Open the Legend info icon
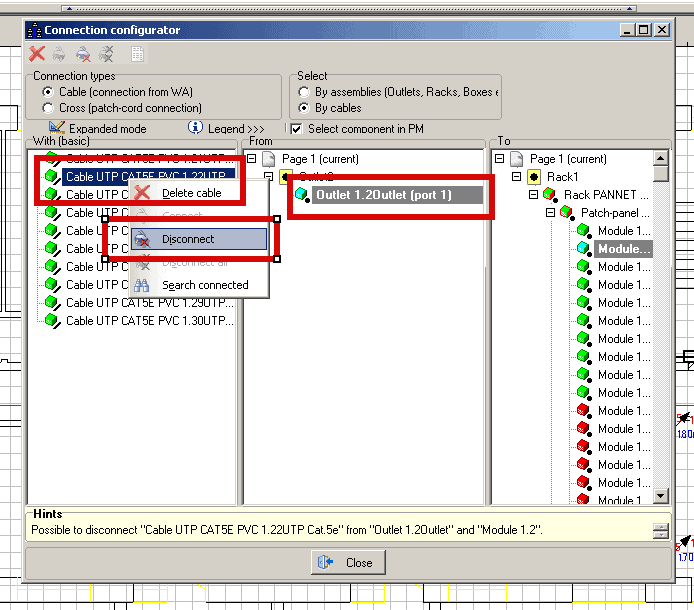Image resolution: width=694 pixels, height=610 pixels. tap(196, 128)
